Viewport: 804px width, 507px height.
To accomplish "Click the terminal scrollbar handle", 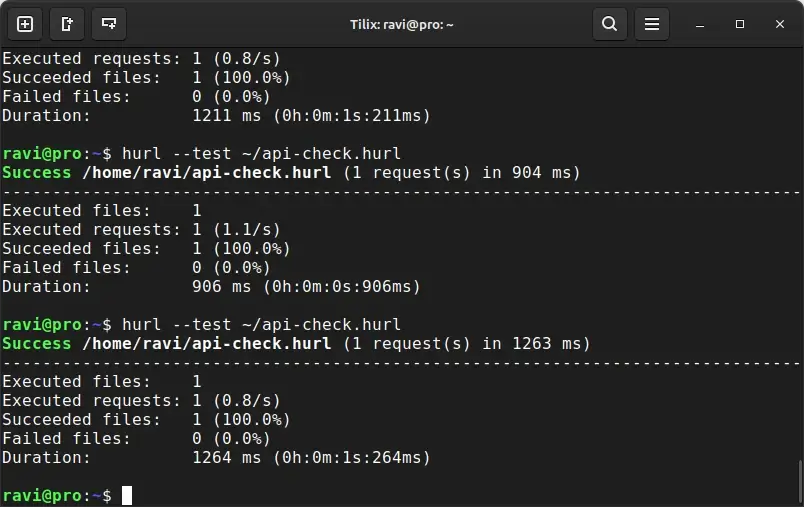I will [x=800, y=482].
